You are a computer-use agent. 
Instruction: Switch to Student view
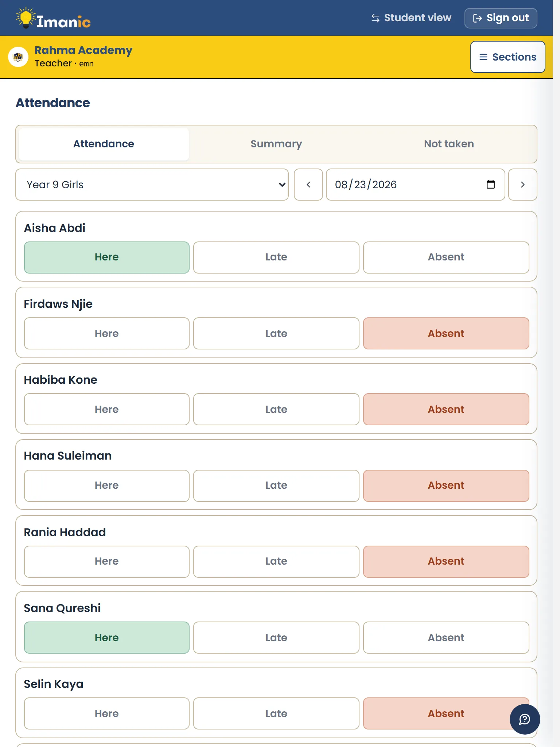coord(411,18)
